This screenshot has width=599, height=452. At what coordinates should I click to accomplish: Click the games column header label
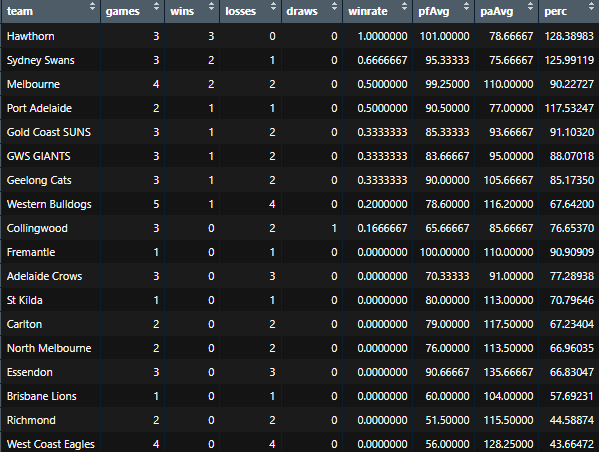pyautogui.click(x=123, y=11)
